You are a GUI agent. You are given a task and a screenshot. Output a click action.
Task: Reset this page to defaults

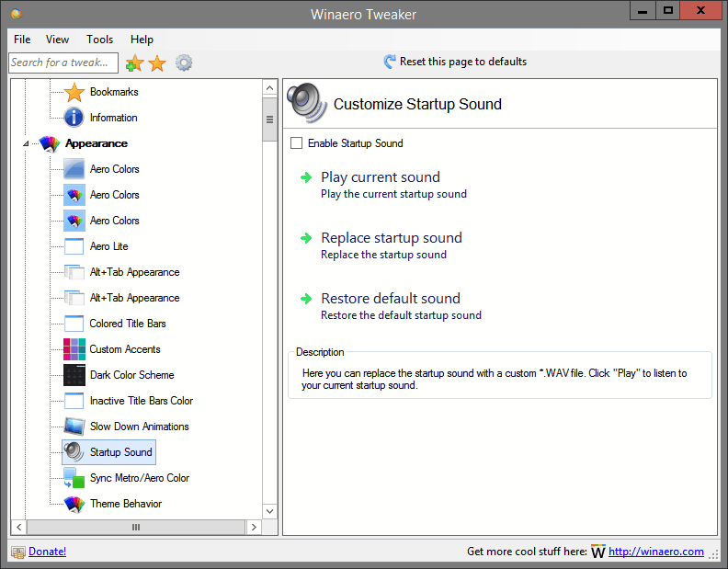[x=456, y=62]
